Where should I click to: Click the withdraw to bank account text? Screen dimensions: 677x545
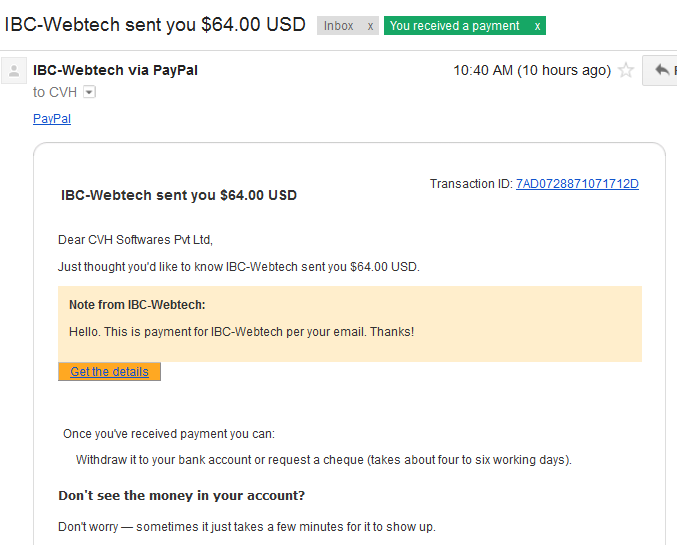(x=324, y=460)
